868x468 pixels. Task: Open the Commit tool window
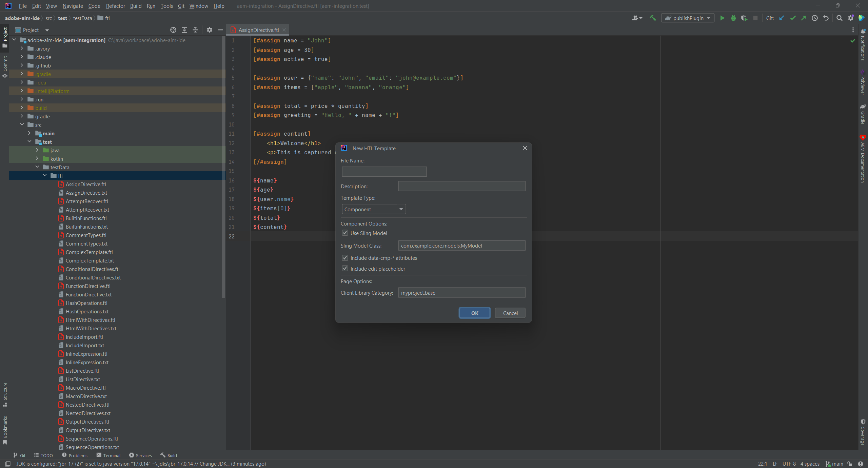tap(5, 67)
